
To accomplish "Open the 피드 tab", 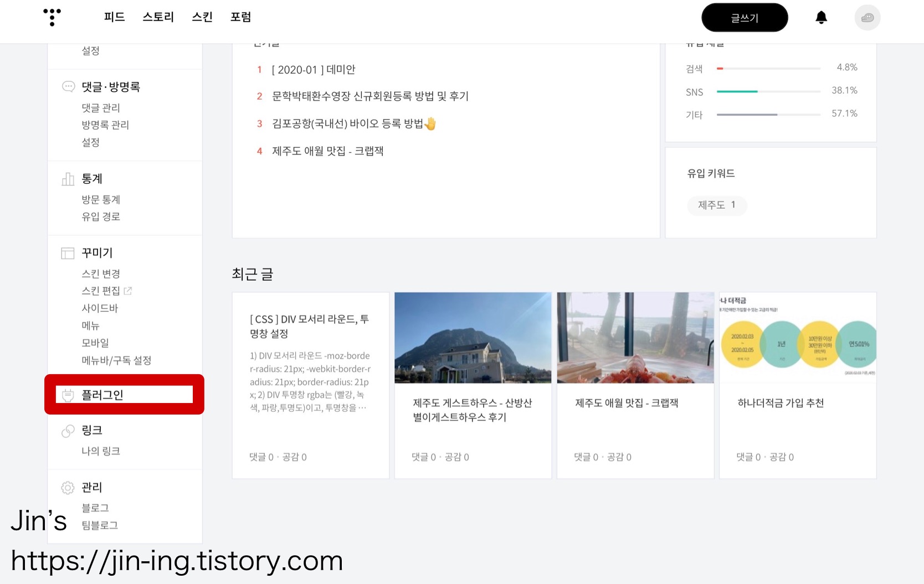I will 114,17.
